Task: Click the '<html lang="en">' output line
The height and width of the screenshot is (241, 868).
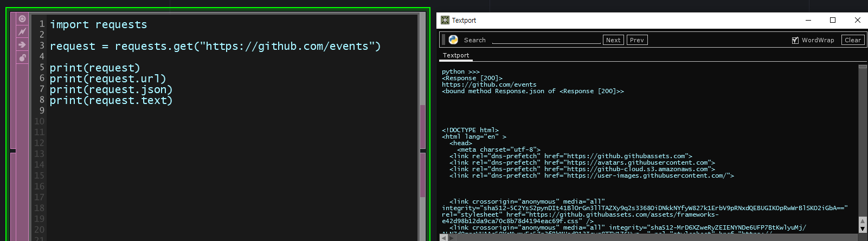Action: pos(474,136)
